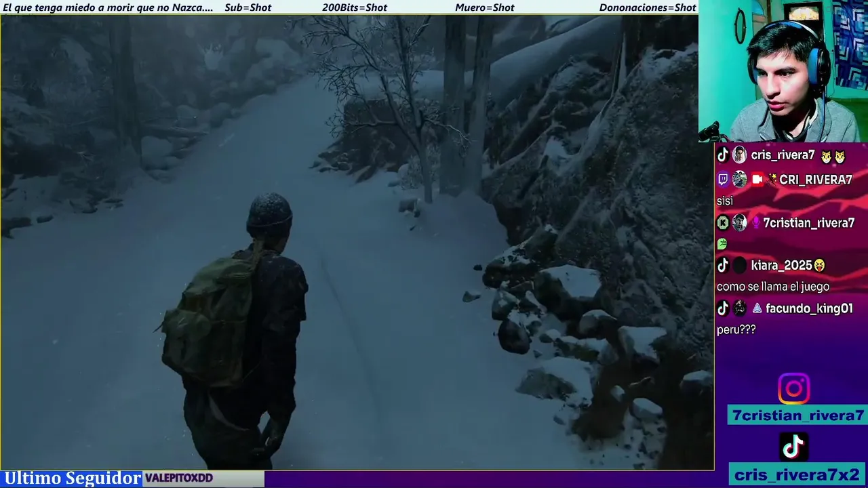Viewport: 868px width, 488px height.
Task: Click the TikTok icon beside facundo_king01
Action: 723,308
